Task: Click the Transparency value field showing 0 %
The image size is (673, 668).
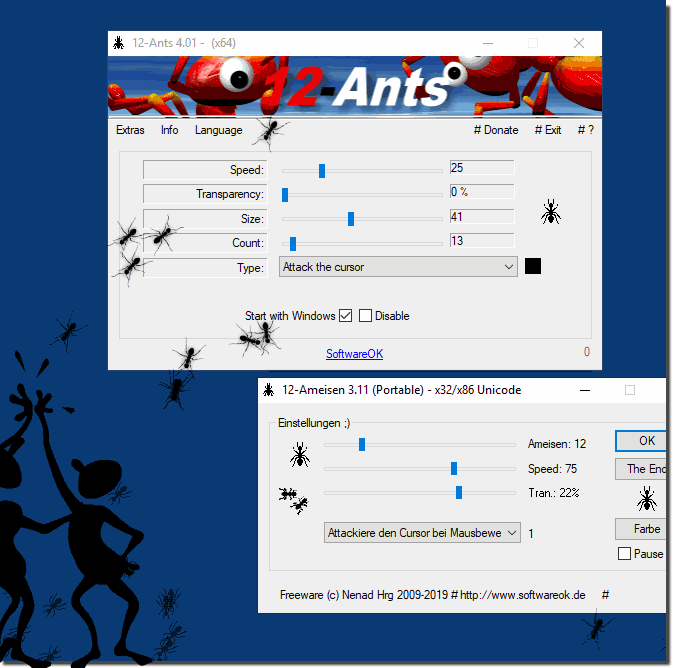Action: (x=482, y=191)
